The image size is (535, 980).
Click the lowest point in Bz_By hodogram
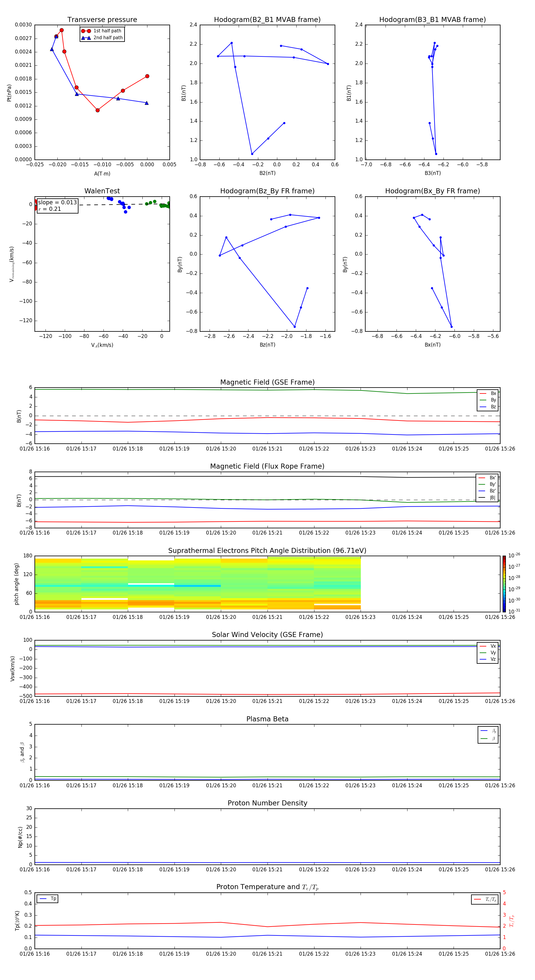pyautogui.click(x=295, y=327)
